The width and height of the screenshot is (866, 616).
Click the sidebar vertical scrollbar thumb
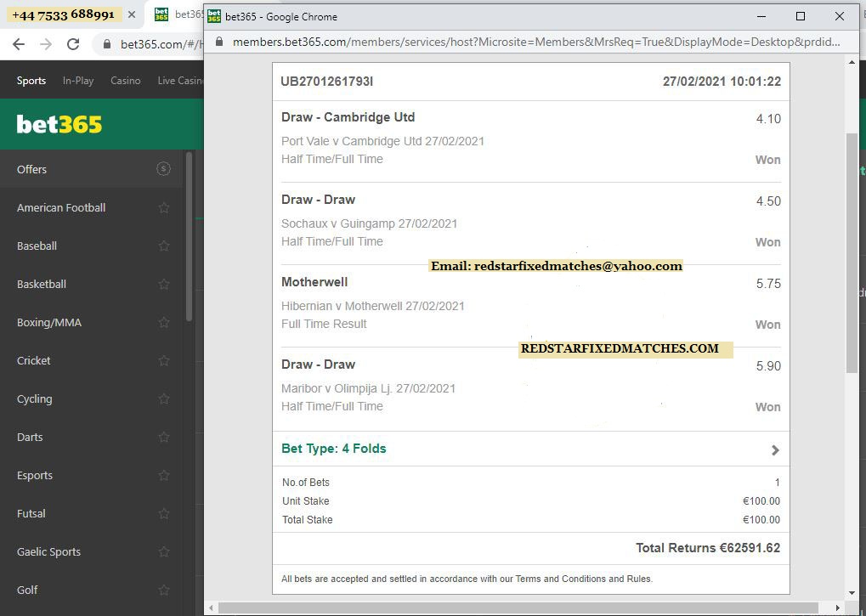coord(189,236)
